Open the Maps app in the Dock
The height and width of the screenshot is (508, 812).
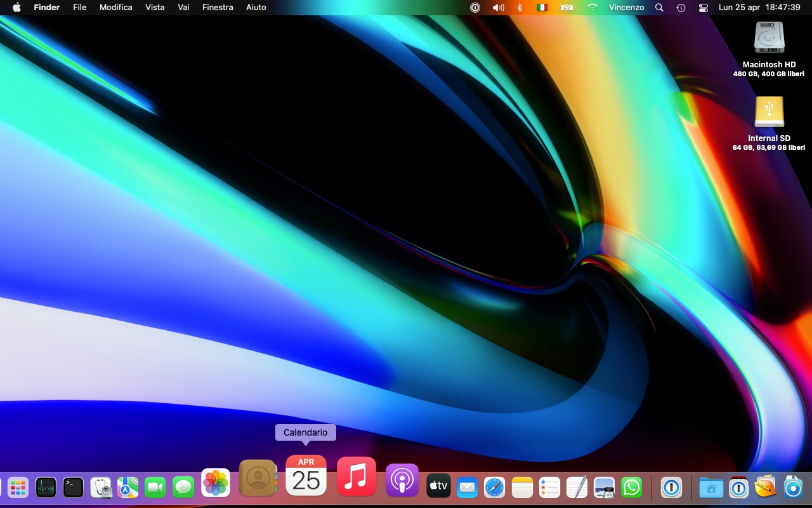128,487
